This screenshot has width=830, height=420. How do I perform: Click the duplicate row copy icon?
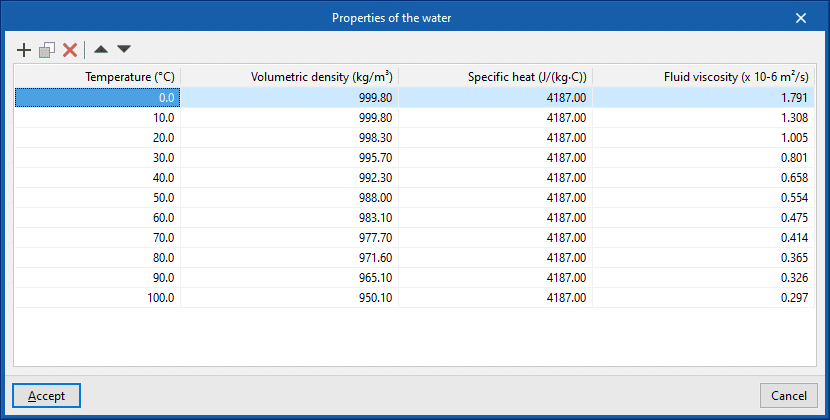click(47, 49)
